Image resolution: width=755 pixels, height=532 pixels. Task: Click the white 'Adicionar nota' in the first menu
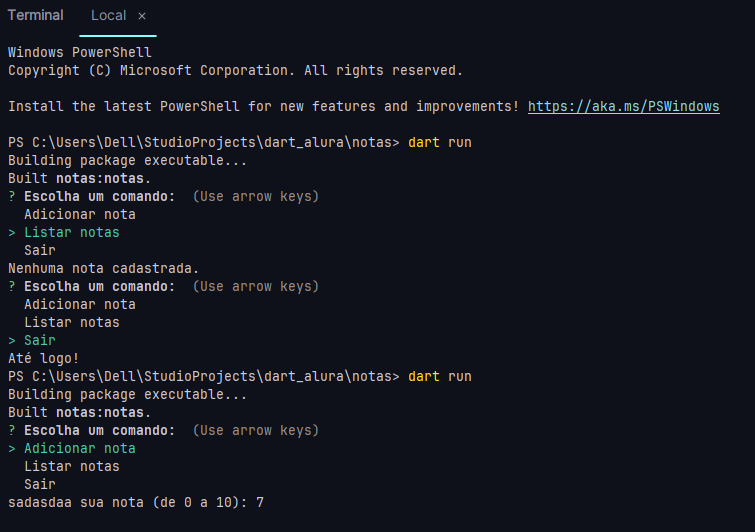[79, 214]
